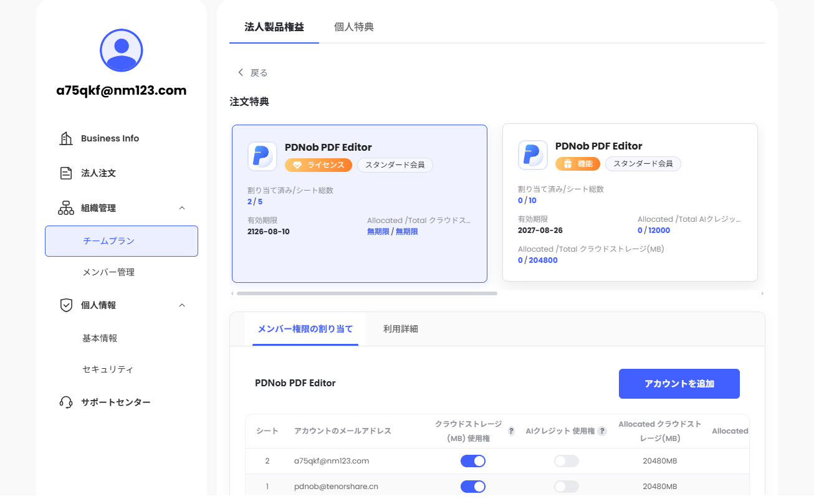The image size is (814, 504).
Task: Click the アカウントを追加 button
Action: [x=679, y=384]
